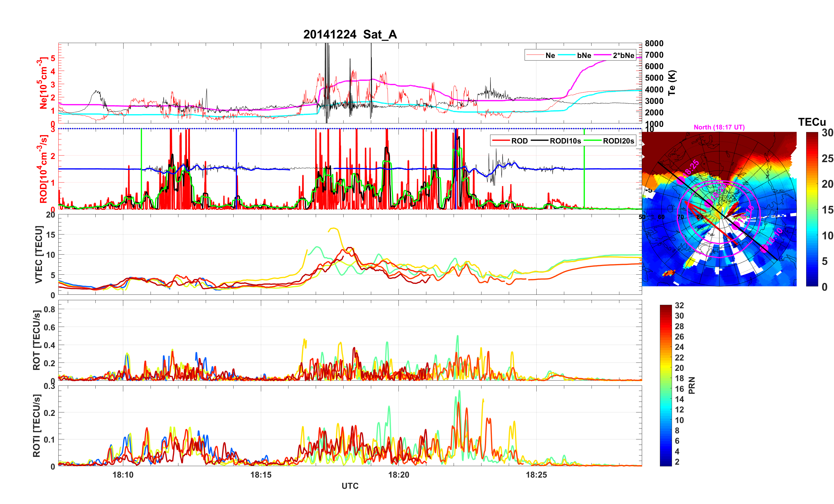Click the 2*bNe legend entry

click(623, 55)
